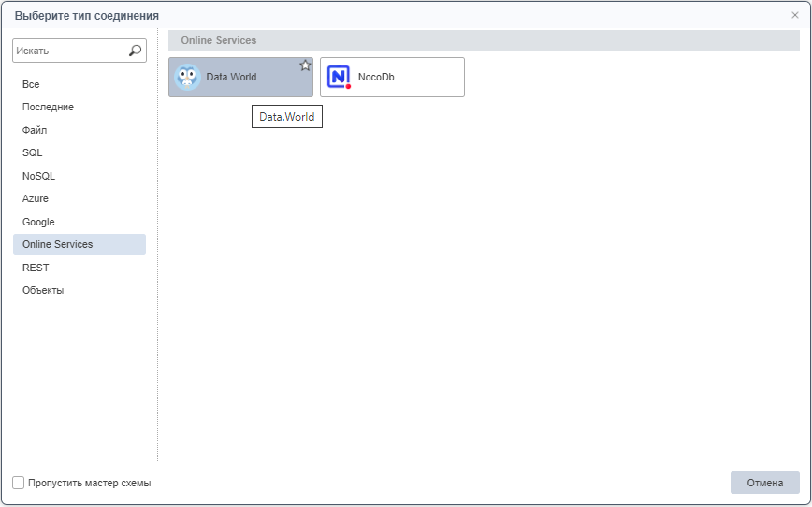
Task: Select the Google category
Action: 38,222
